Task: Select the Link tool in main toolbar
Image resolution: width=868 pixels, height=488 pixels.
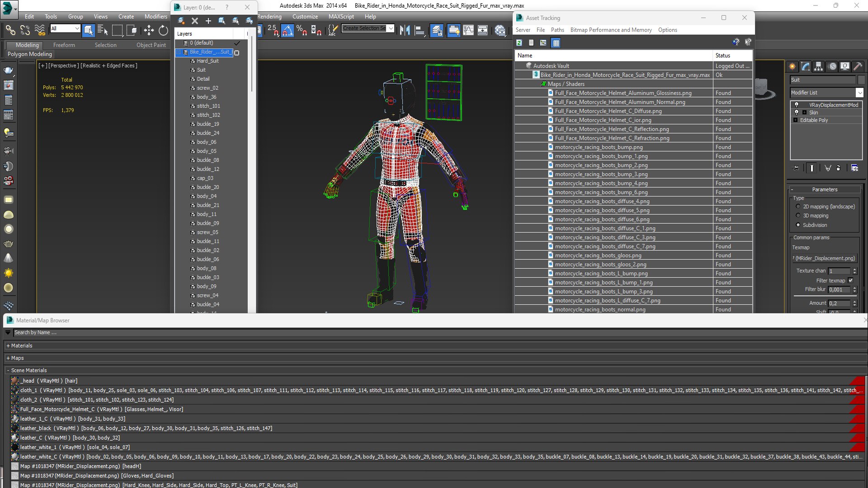Action: click(x=10, y=30)
